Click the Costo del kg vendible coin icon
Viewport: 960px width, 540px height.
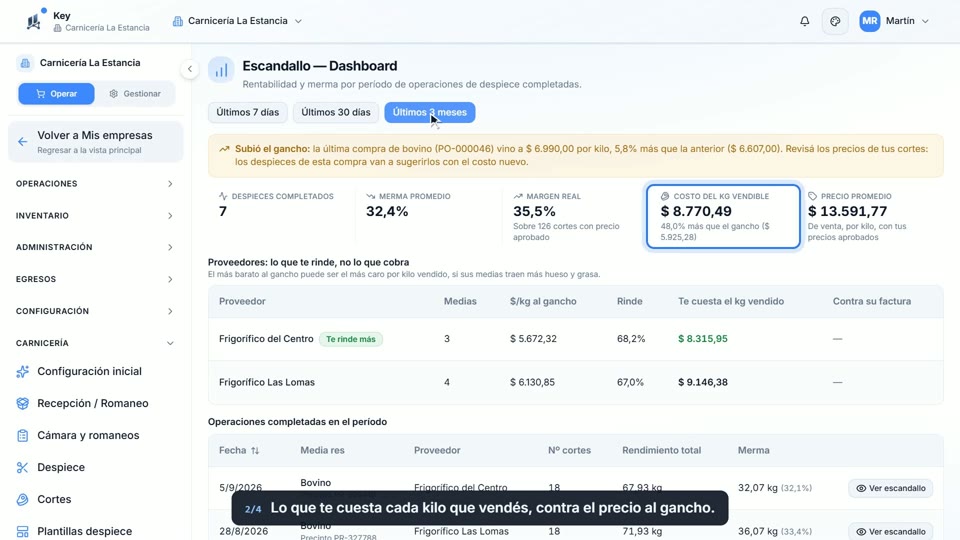coord(665,197)
